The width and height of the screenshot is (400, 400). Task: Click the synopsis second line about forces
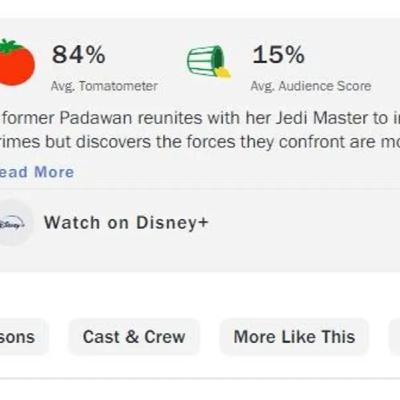coord(200,143)
